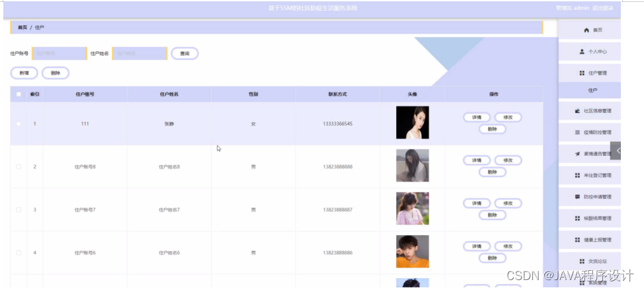This screenshot has width=644, height=288.
Task: Click the 住户 breadcrumb text
Action: tap(40, 28)
